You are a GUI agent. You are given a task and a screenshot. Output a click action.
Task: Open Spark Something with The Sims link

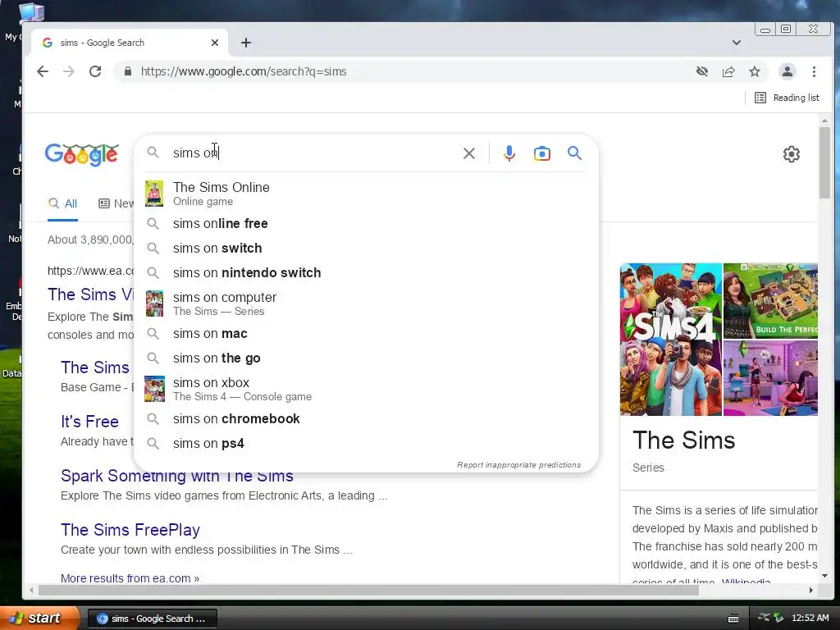pos(177,476)
